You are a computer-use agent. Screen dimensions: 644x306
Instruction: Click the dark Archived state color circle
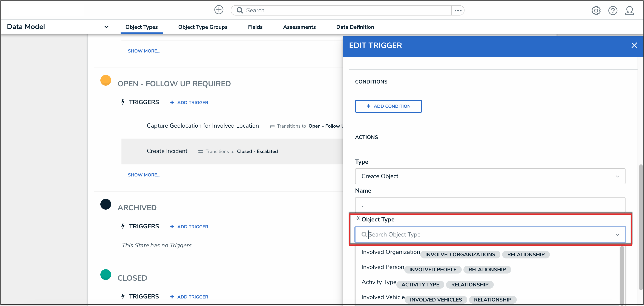click(x=106, y=204)
